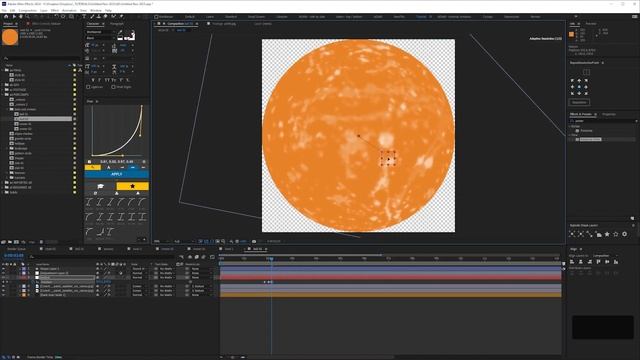Click the gear icon in shape panel
The width and height of the screenshot is (640, 360).
click(x=624, y=234)
